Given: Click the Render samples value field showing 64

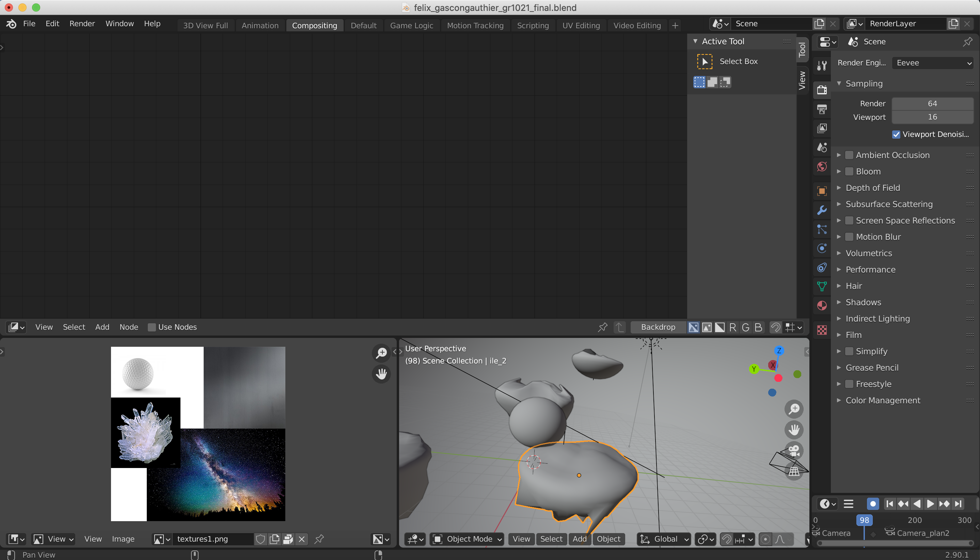Looking at the screenshot, I should pos(932,104).
